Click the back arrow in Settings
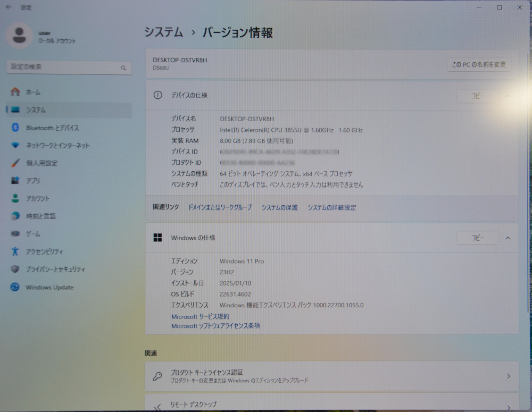This screenshot has width=532, height=412. (x=9, y=7)
